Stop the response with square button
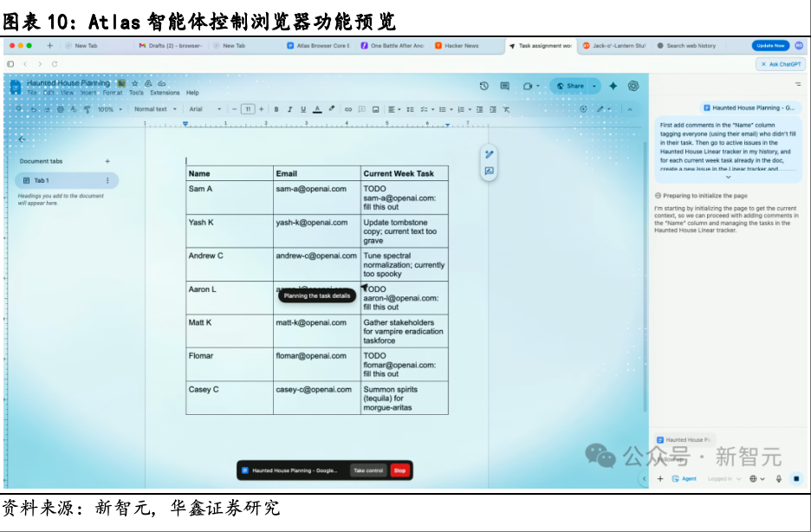 point(796,479)
